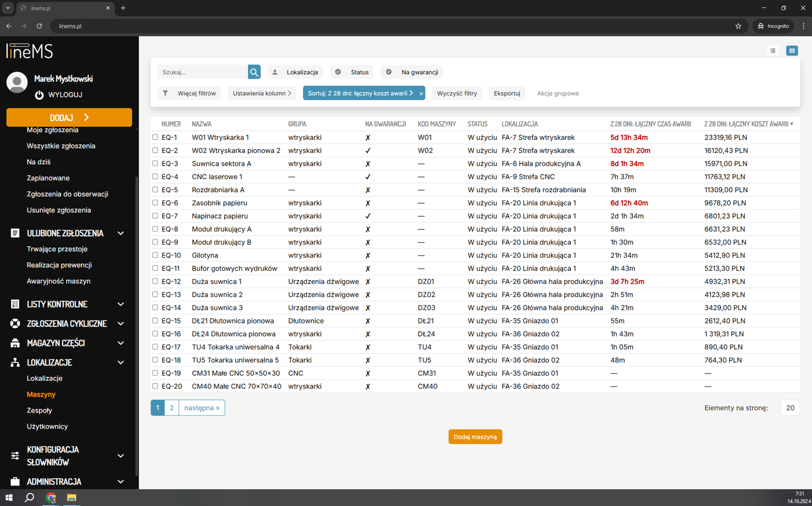
Task: Go to page 2 of the list
Action: pos(171,408)
